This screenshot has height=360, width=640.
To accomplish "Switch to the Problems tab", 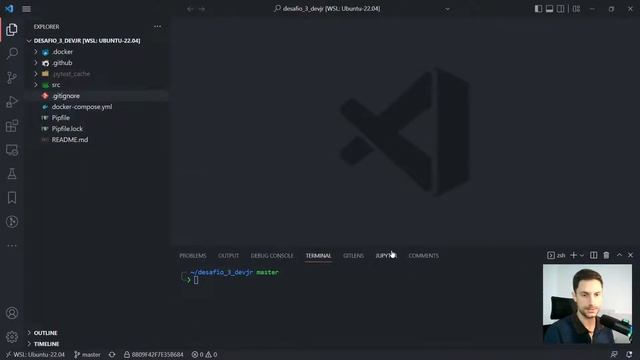I will pos(193,256).
